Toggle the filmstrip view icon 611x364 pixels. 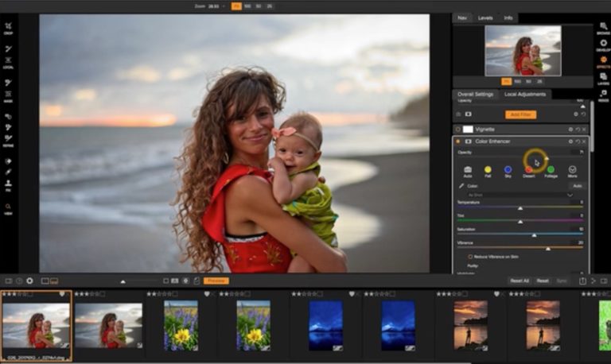54,281
